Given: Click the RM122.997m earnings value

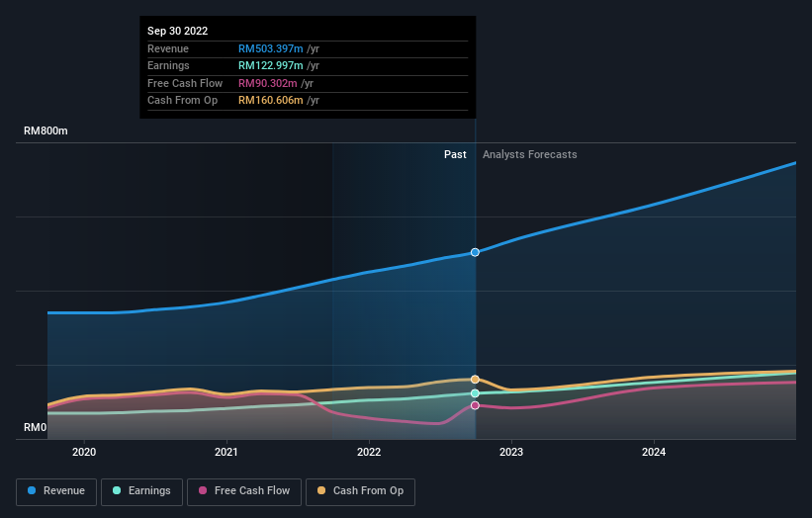Looking at the screenshot, I should [x=270, y=65].
